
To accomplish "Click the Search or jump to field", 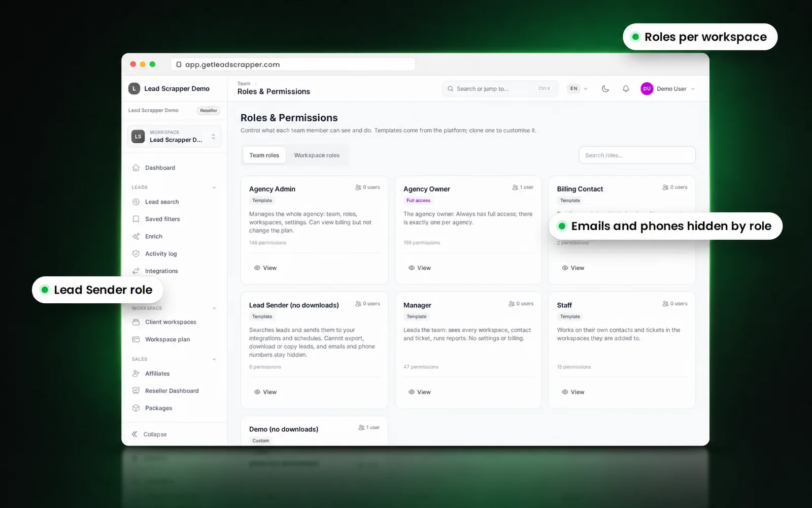I will point(500,88).
